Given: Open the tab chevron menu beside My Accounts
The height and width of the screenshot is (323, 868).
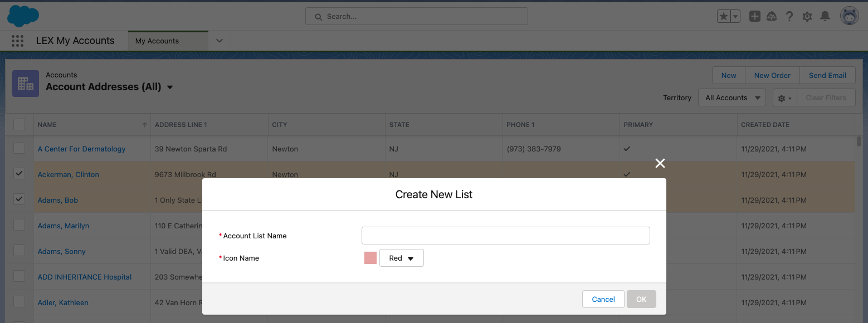Looking at the screenshot, I should 220,41.
